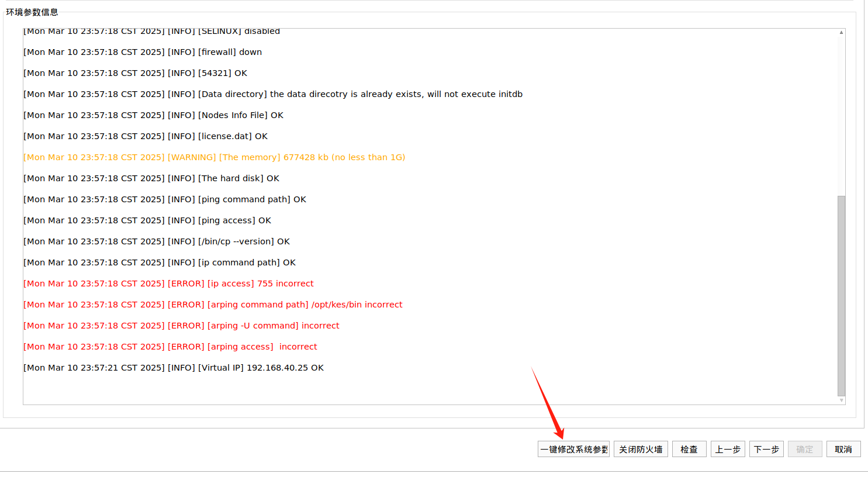Select the Data directory log line
Viewport: 868px width, 477px height.
[x=272, y=94]
